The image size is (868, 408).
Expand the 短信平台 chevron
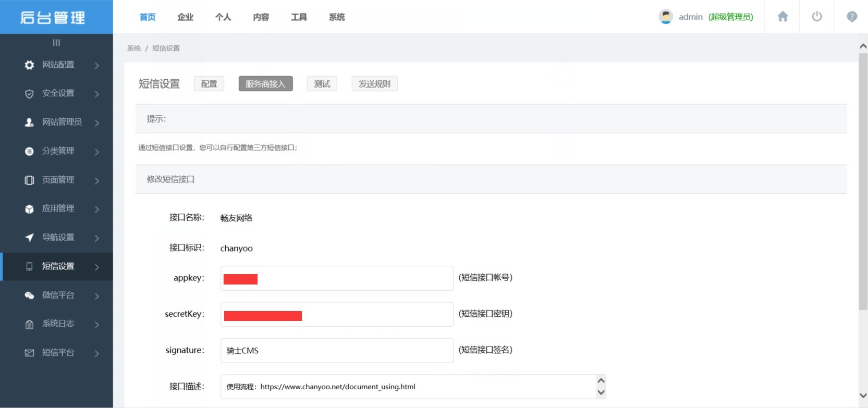[97, 353]
